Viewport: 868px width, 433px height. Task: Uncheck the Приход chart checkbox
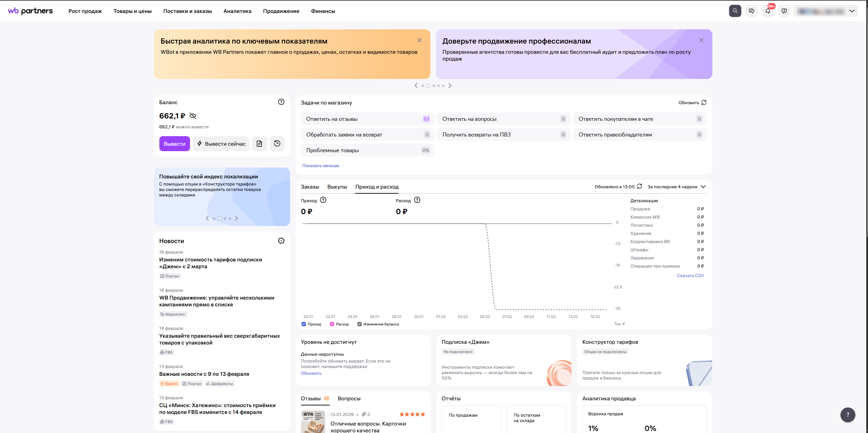[303, 324]
